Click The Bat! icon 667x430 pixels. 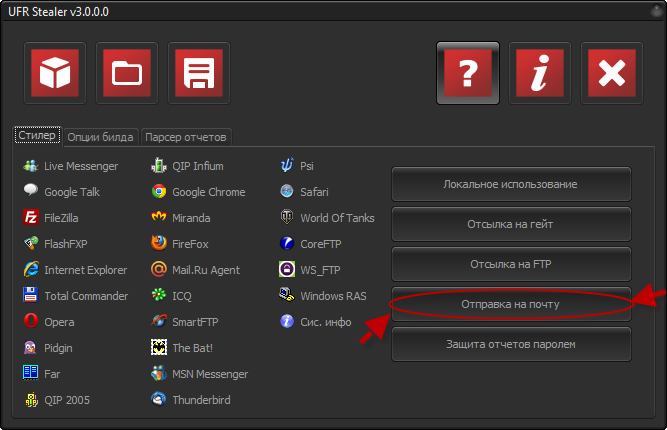point(159,347)
